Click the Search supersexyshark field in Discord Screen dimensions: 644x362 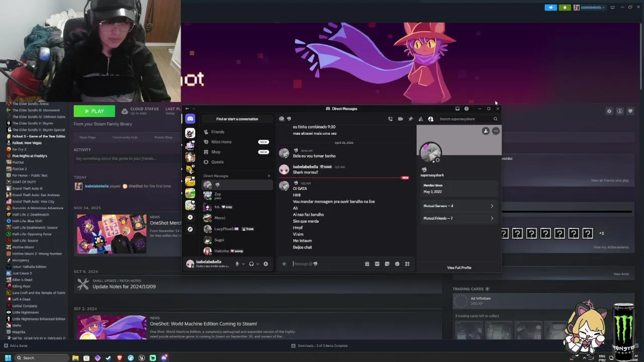[x=468, y=119]
